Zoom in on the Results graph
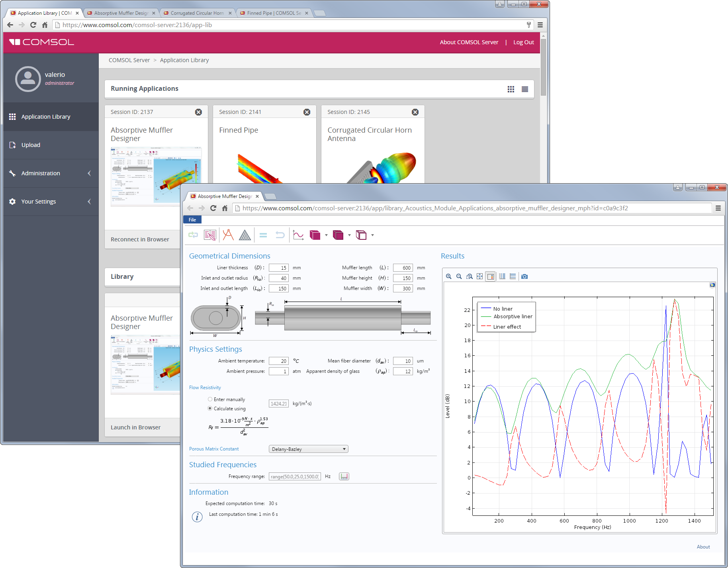The image size is (728, 568). pos(449,276)
